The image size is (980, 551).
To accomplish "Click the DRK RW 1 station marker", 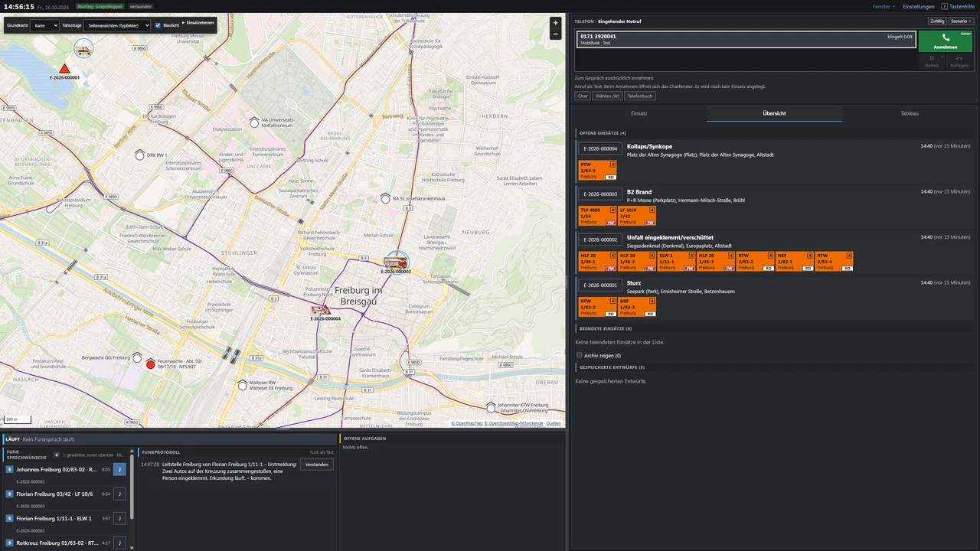I will pos(140,155).
